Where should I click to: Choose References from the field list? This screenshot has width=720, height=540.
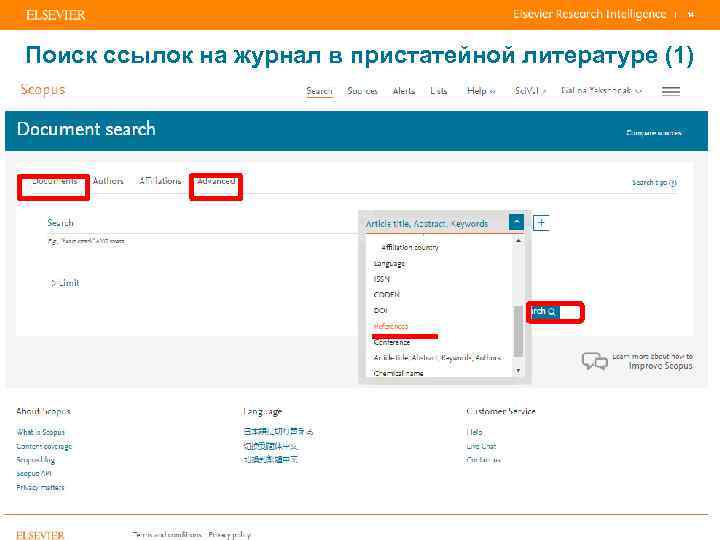pyautogui.click(x=391, y=326)
